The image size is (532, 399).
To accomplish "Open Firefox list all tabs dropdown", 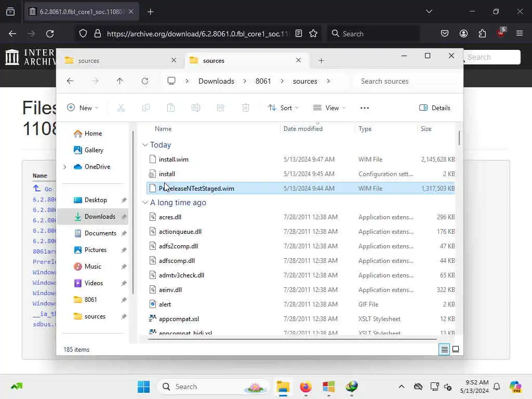I will tap(429, 11).
